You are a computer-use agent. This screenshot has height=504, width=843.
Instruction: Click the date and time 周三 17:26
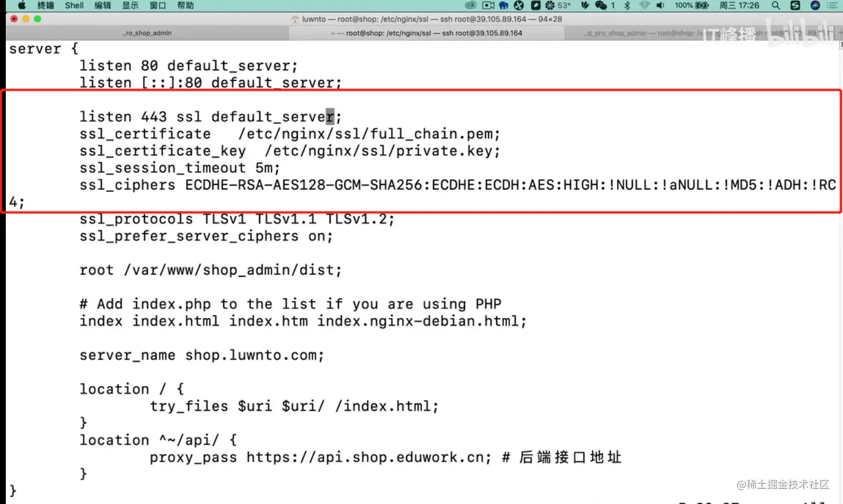(x=740, y=5)
